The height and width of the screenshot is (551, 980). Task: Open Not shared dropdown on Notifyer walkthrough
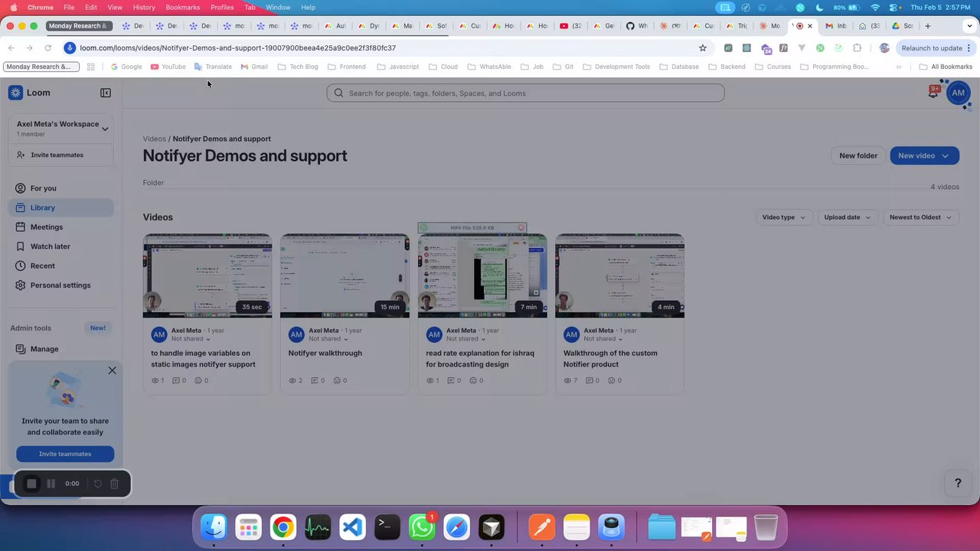coord(328,339)
